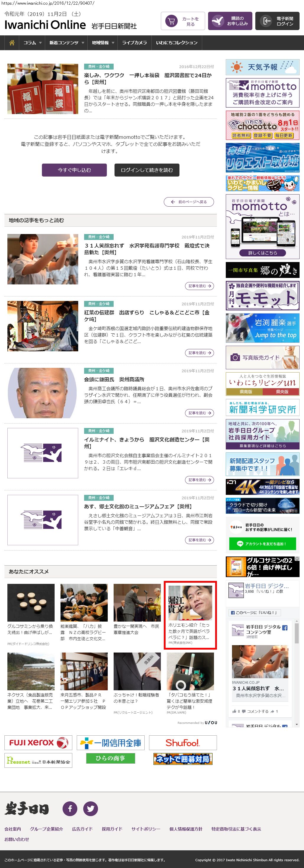Expand the 地域情報 dropdown menu

point(103,43)
